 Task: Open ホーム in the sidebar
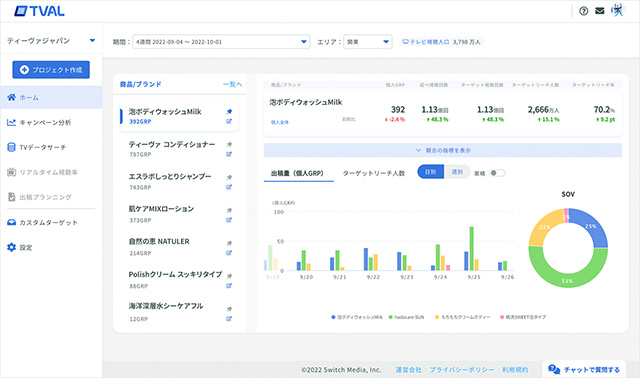pyautogui.click(x=51, y=97)
